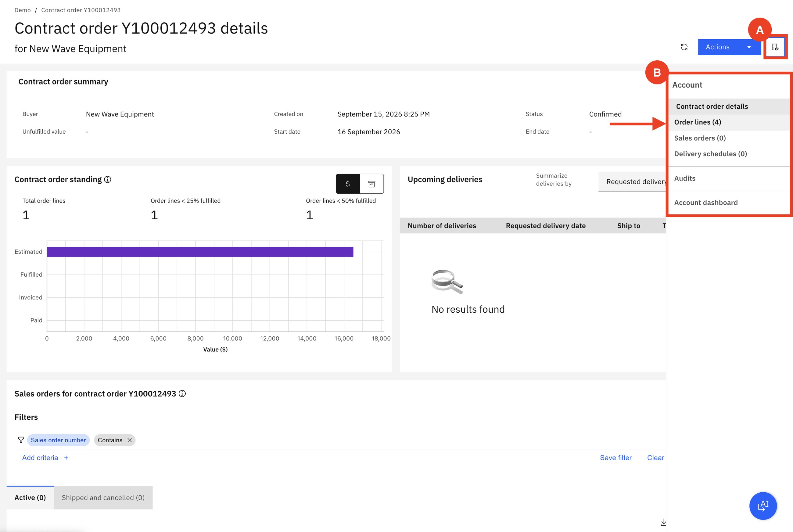Click Save filter

[615, 458]
